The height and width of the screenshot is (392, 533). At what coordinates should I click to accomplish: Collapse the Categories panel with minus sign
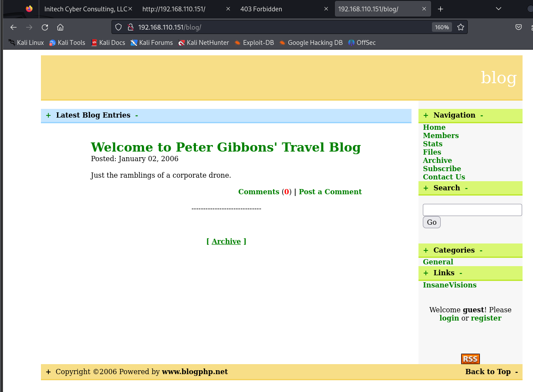[481, 250]
